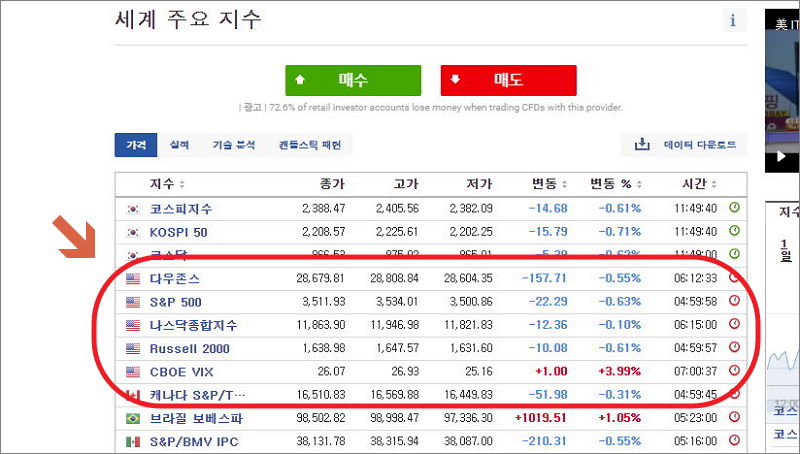The width and height of the screenshot is (800, 454).
Task: Click the 브라질 보베스파 change +1019.51
Action: (x=541, y=418)
